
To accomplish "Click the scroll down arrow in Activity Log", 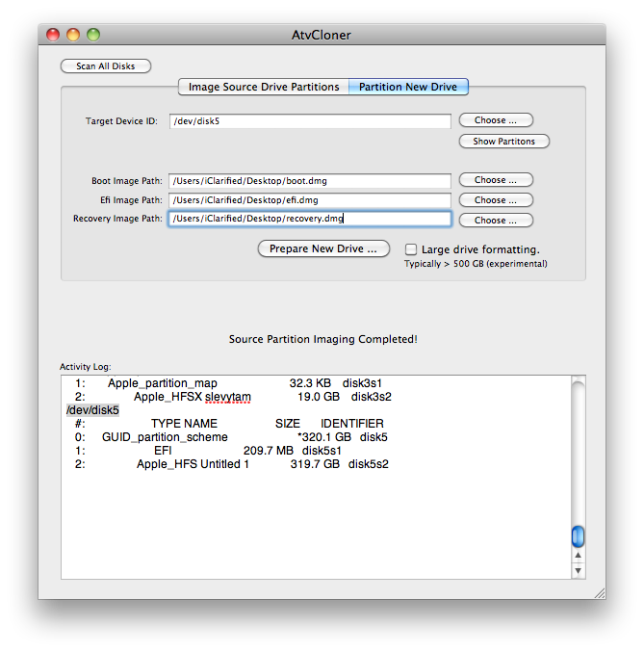I will (578, 570).
